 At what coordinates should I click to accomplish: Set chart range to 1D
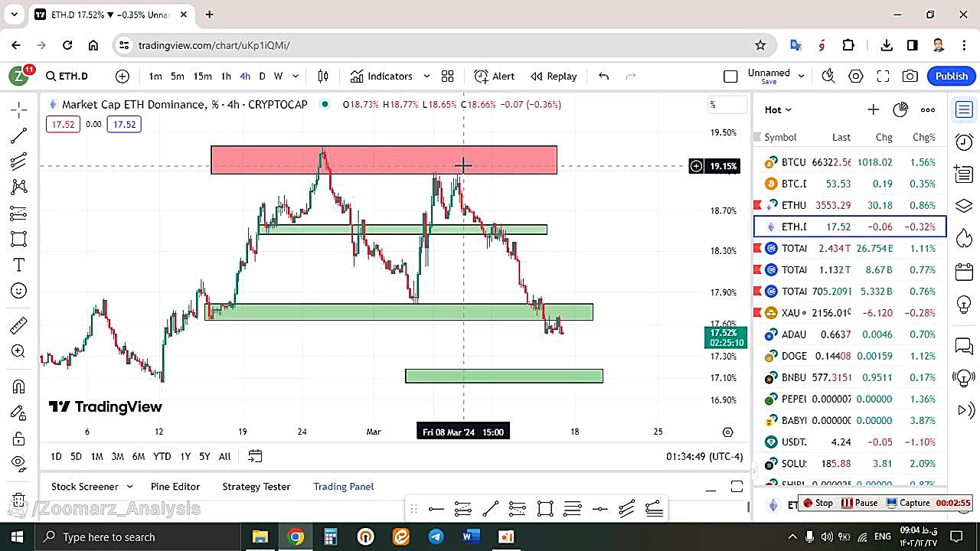point(56,456)
